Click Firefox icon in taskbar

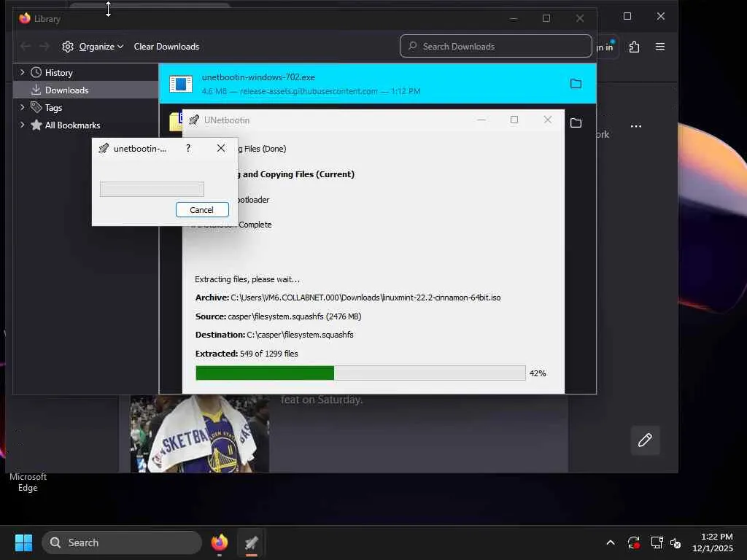(x=219, y=542)
